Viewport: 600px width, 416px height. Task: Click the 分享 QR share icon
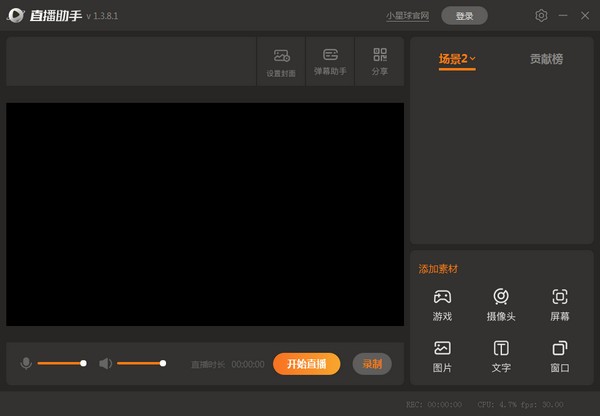[379, 61]
